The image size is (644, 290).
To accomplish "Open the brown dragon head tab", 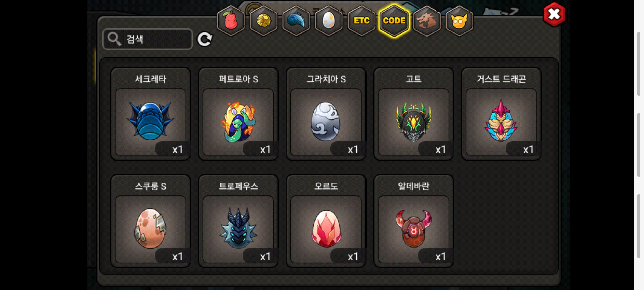I will point(427,21).
